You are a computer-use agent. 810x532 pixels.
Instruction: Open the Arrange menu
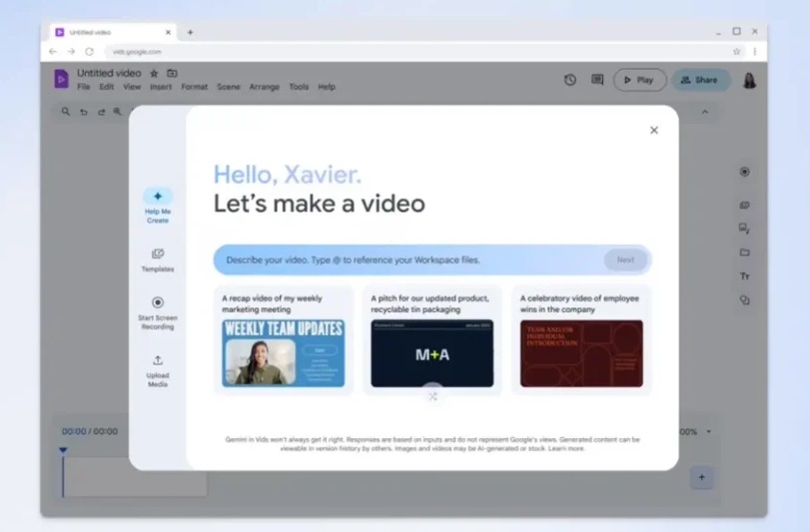(264, 87)
